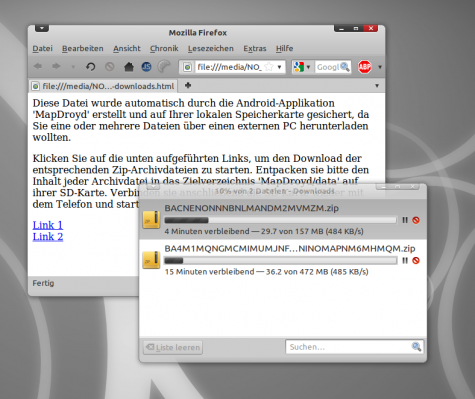The height and width of the screenshot is (399, 475).
Task: Select the BA4M1MQNGMCMIMUMJNF...zip download entry
Action: (283, 260)
